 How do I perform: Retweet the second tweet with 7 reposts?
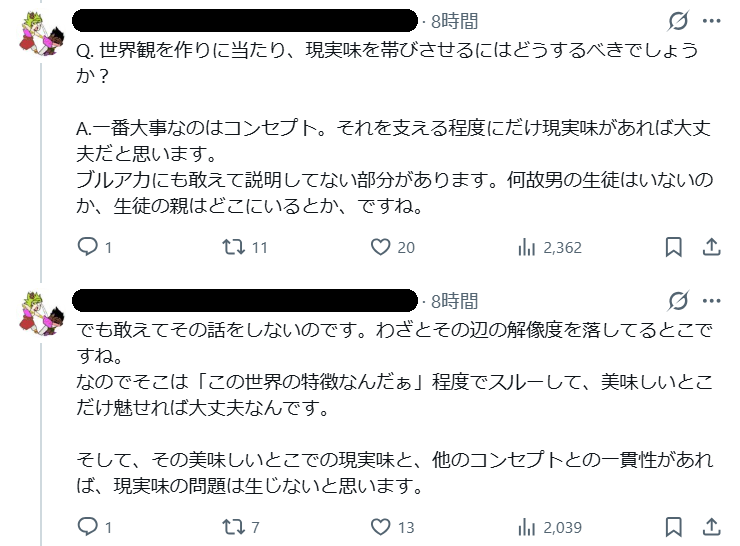tap(232, 527)
